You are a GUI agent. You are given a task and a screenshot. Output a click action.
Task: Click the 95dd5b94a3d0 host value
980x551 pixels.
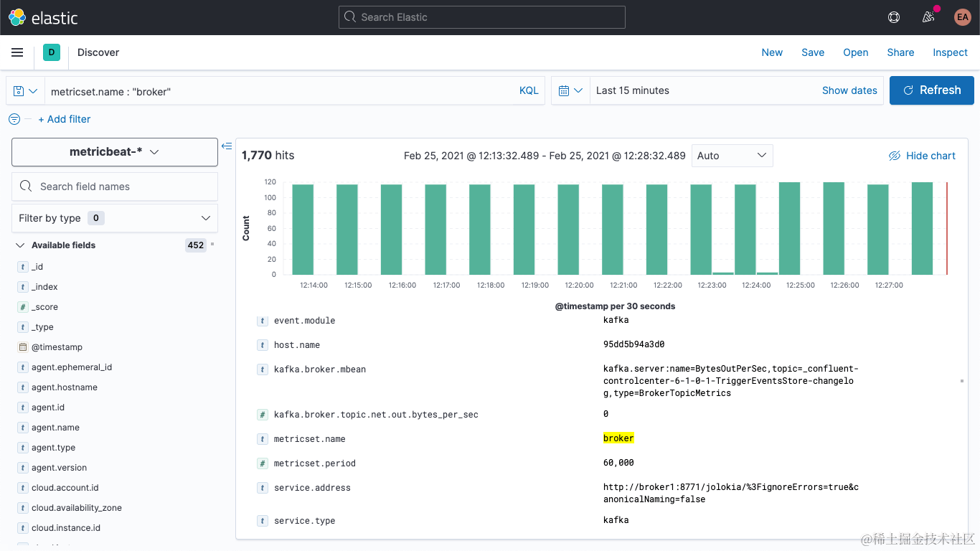point(633,344)
